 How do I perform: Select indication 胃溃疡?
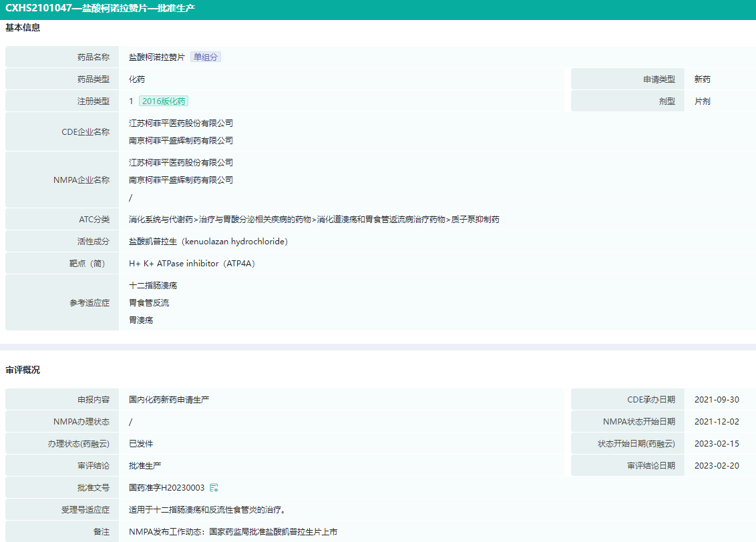click(141, 320)
